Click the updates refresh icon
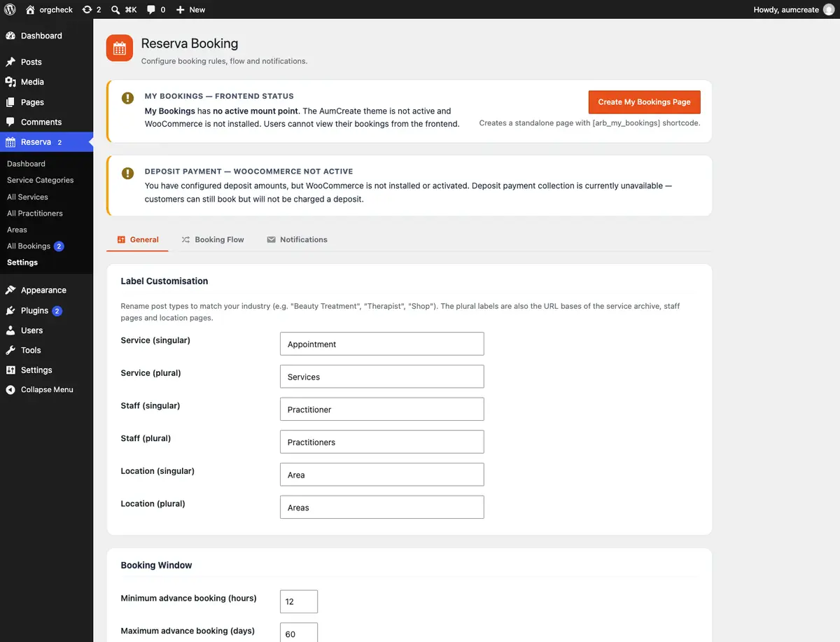The image size is (840, 642). pyautogui.click(x=87, y=10)
